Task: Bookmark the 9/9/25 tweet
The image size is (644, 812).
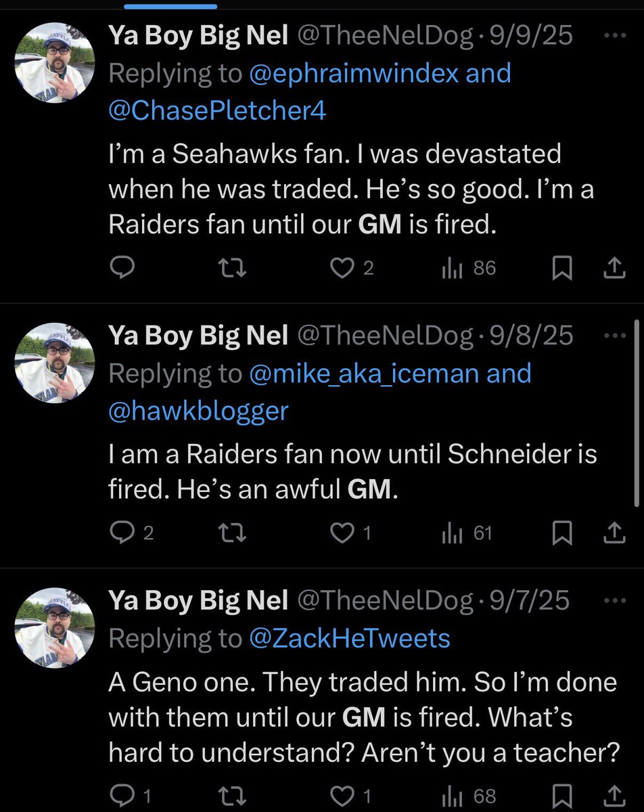Action: [562, 269]
